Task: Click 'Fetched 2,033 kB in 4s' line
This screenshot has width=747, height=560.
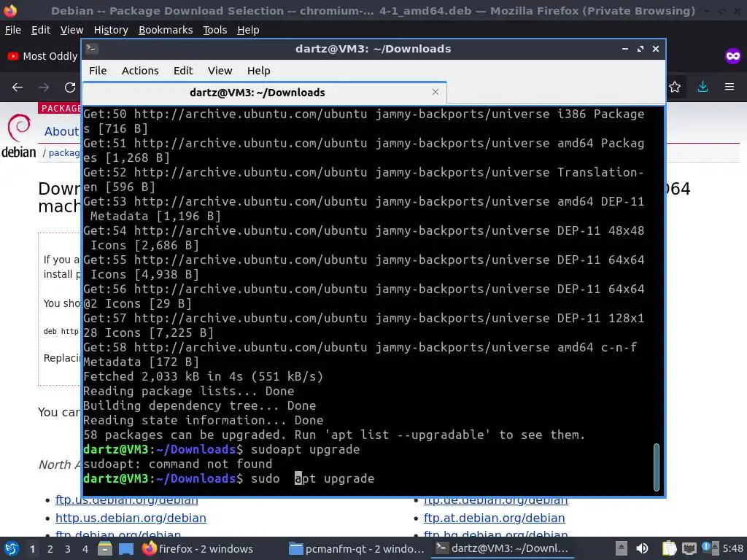Action: pos(203,377)
